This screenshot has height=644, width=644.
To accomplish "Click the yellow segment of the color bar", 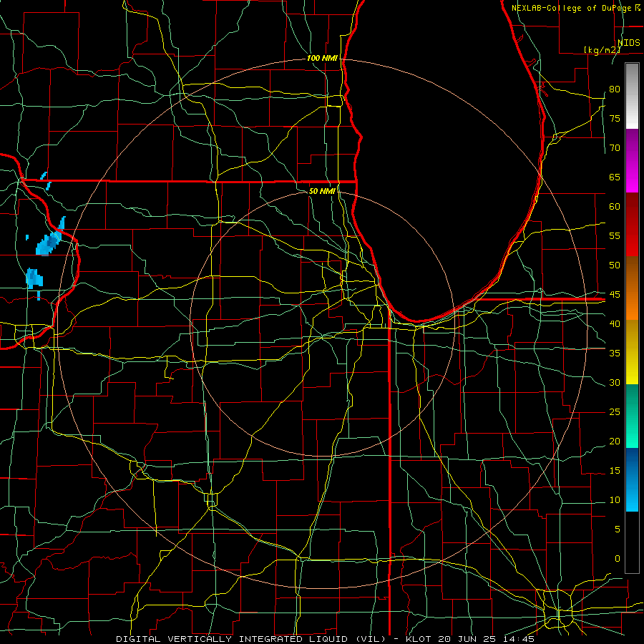I will point(632,352).
